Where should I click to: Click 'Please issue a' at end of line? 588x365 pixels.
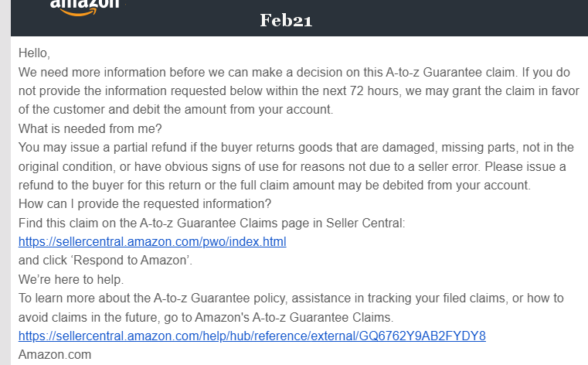point(525,166)
